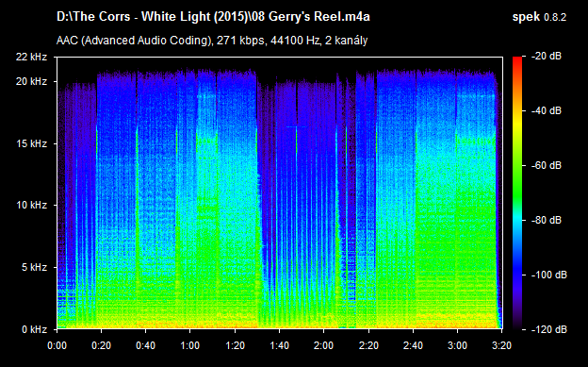Click the AAC codec info line

[x=212, y=41]
